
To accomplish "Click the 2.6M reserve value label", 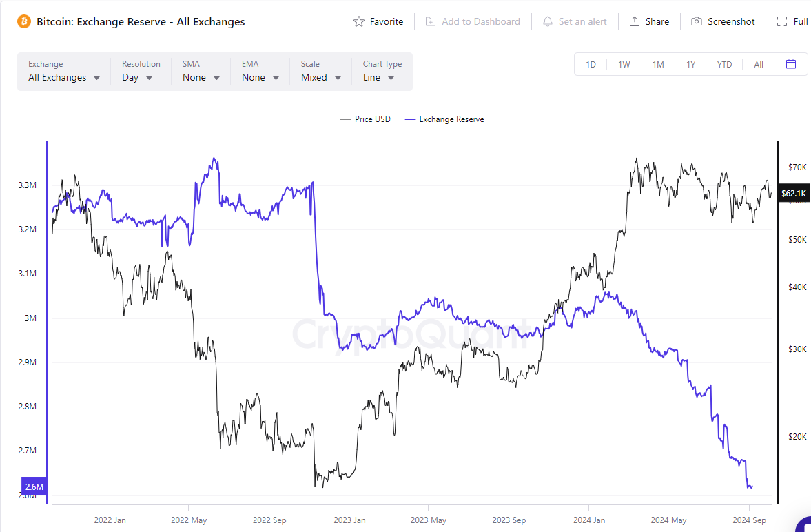I will (34, 487).
